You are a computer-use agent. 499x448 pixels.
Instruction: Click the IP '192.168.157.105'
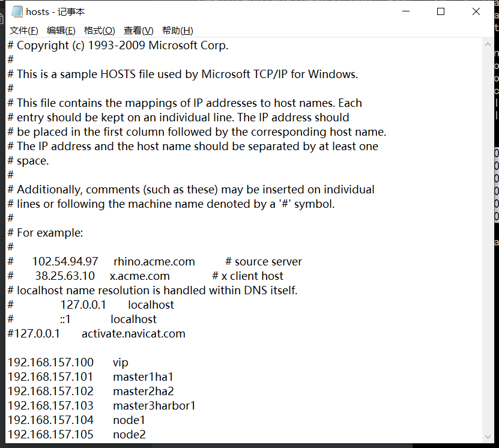tap(50, 435)
